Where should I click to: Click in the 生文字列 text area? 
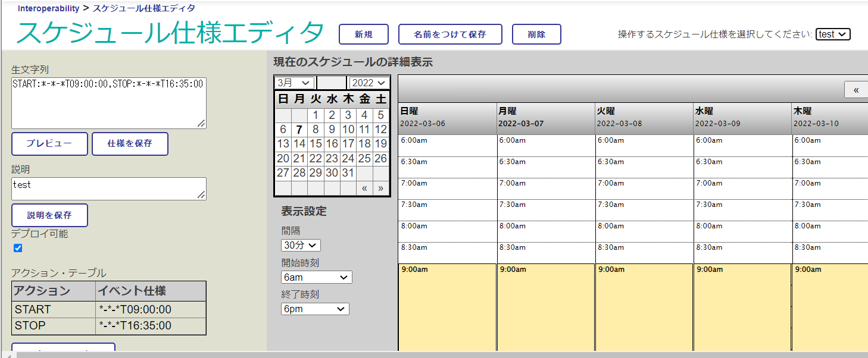108,102
